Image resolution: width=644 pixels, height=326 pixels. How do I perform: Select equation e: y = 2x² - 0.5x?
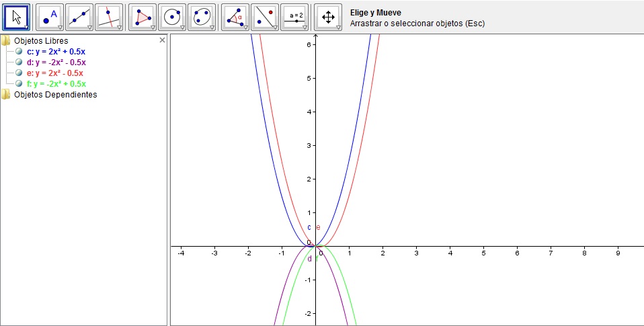tap(55, 73)
